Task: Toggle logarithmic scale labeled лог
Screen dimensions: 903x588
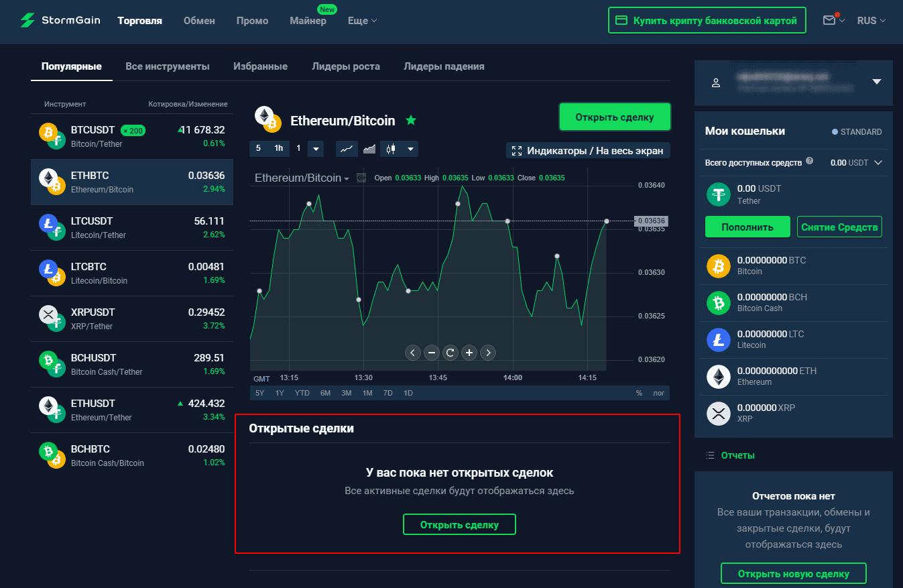Action: (658, 393)
